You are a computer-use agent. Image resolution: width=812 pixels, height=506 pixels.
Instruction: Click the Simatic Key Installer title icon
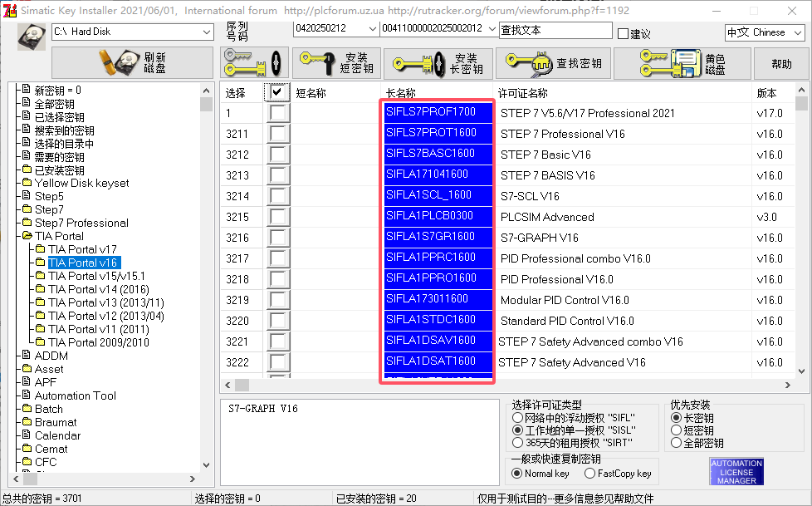tap(10, 10)
